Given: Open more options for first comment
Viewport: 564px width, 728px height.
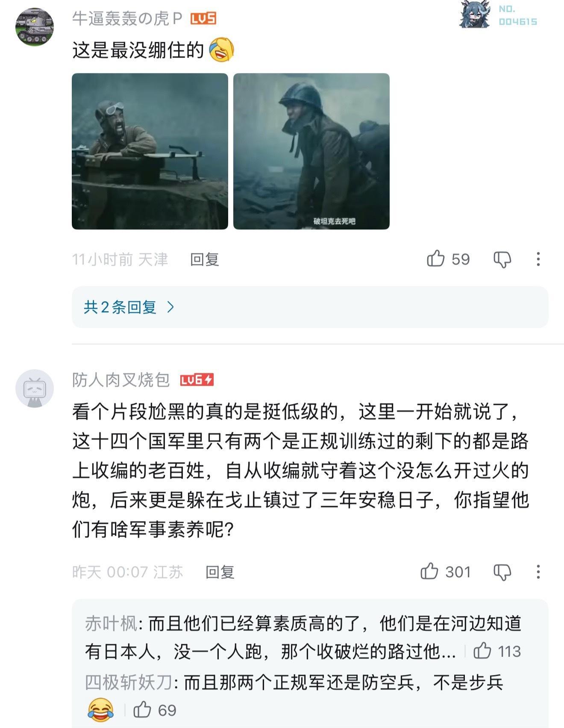Looking at the screenshot, I should click(x=538, y=259).
